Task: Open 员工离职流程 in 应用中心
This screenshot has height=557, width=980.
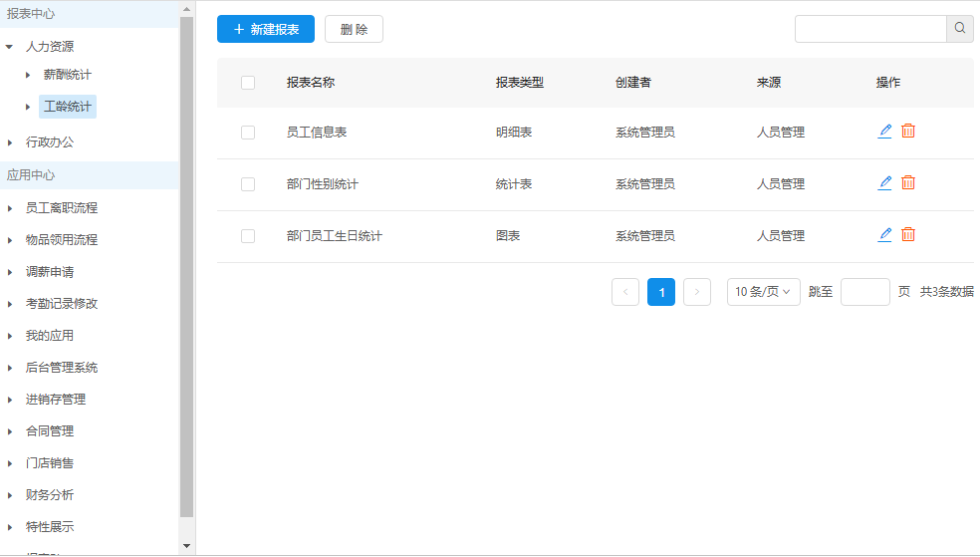Action: click(62, 208)
